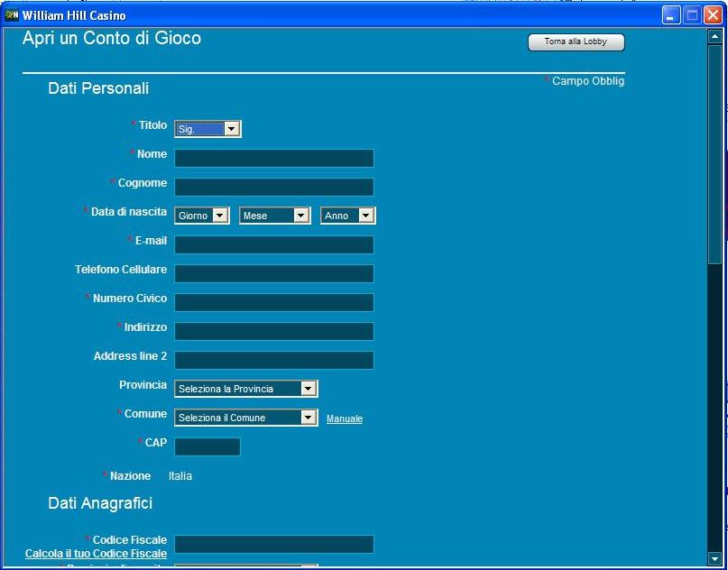Screen dimensions: 728x570
Task: Focus the Nome input field
Action: pos(274,158)
